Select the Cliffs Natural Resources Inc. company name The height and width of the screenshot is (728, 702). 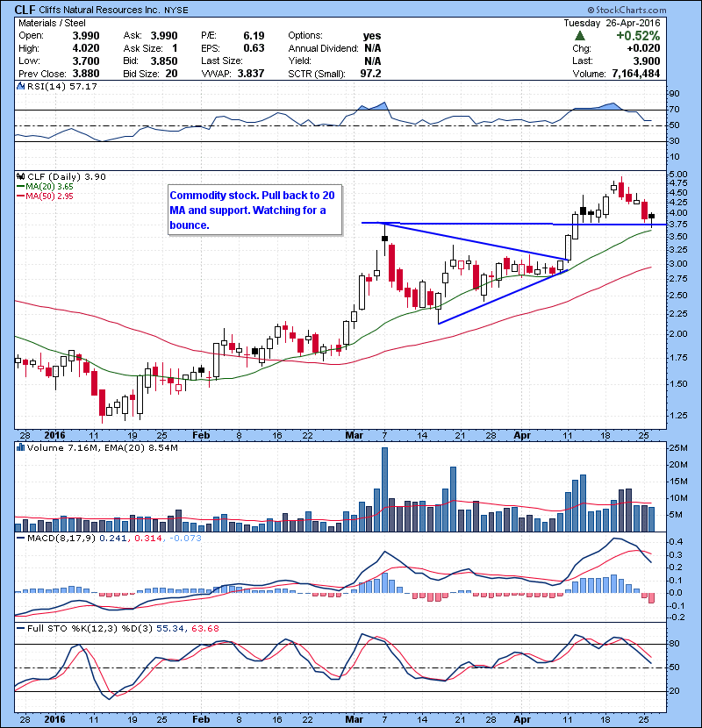[100, 10]
